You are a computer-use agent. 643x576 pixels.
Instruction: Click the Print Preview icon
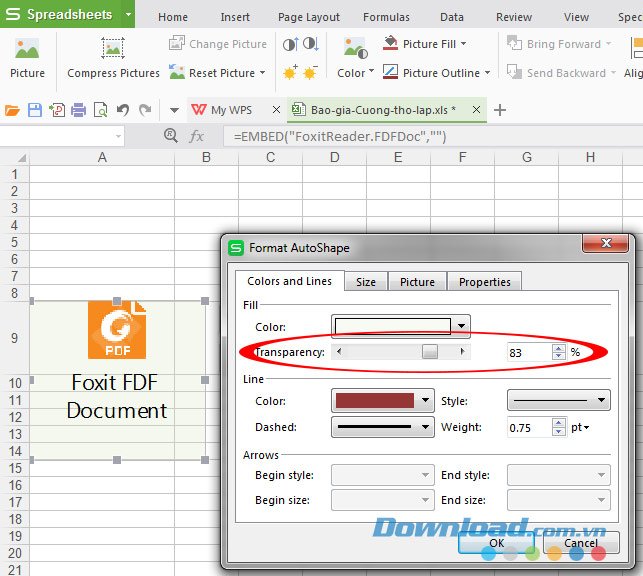click(100, 110)
